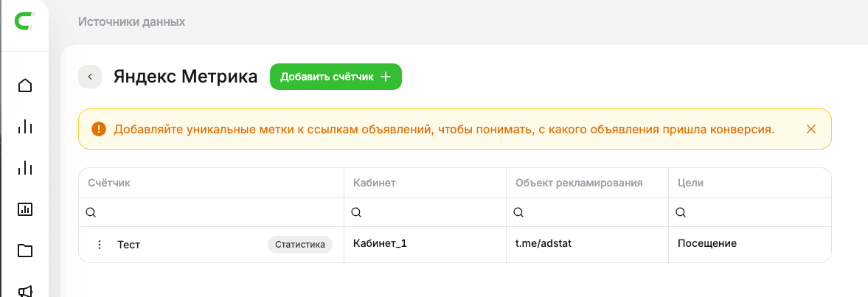Click the orange exclamation warning icon
868x297 pixels.
[x=99, y=130]
